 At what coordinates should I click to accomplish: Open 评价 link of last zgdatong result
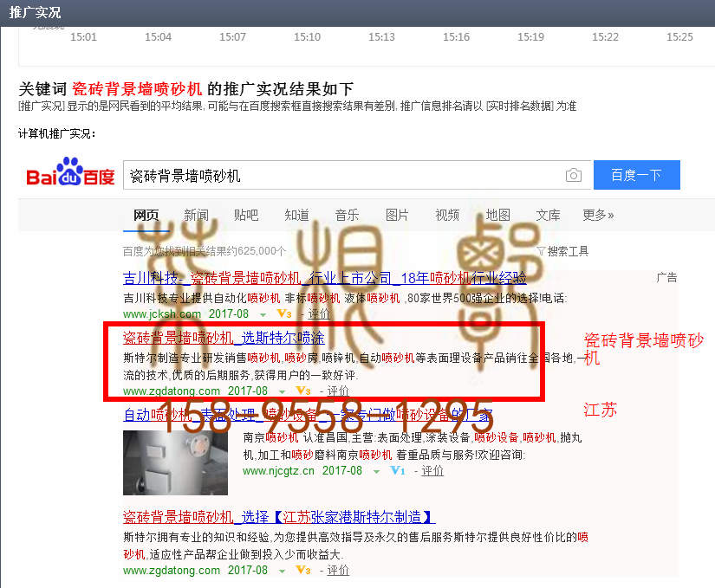click(x=338, y=570)
